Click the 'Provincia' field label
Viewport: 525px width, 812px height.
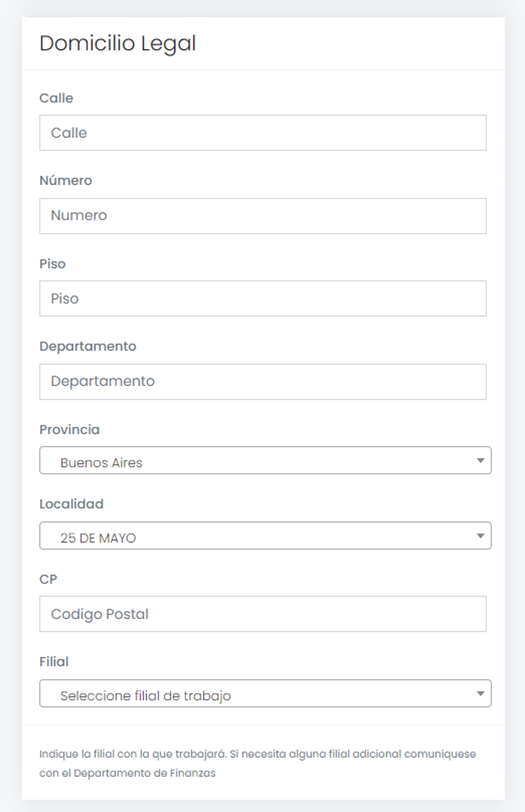pyautogui.click(x=70, y=430)
